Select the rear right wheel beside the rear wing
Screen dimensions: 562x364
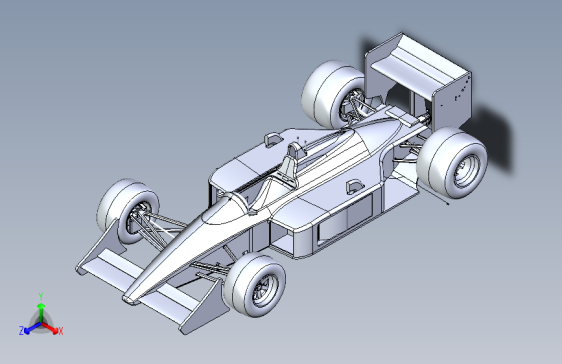click(452, 163)
